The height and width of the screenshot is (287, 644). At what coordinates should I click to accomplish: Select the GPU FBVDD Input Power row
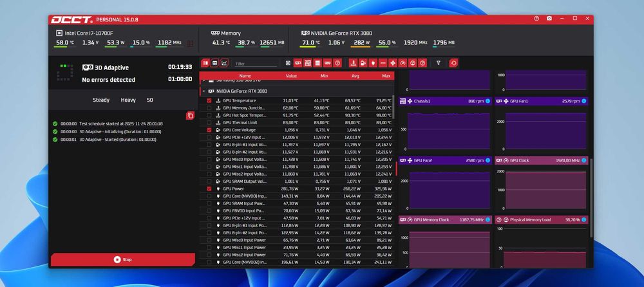tap(296, 210)
